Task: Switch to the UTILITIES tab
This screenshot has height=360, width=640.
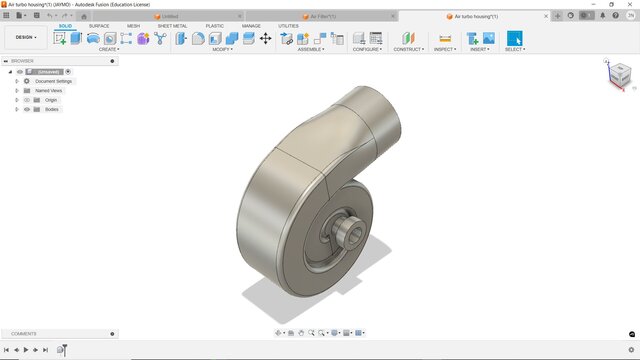Action: click(289, 26)
